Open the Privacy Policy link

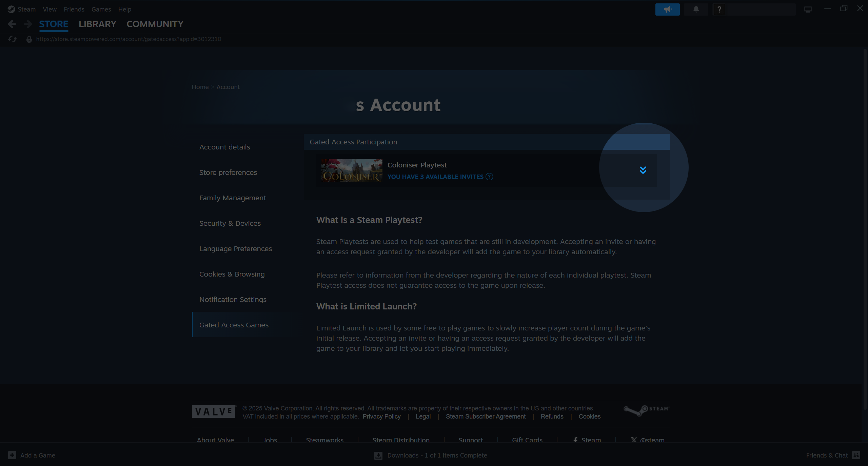coord(381,417)
